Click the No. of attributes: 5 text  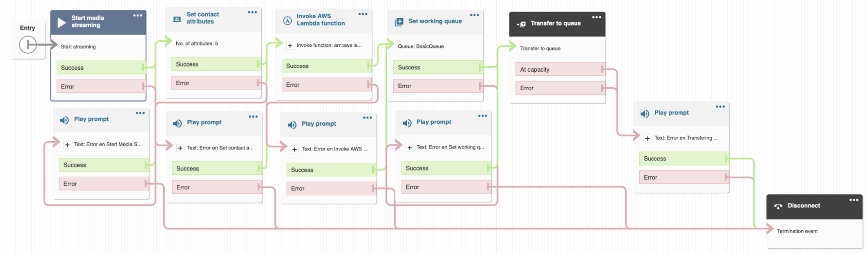[197, 43]
